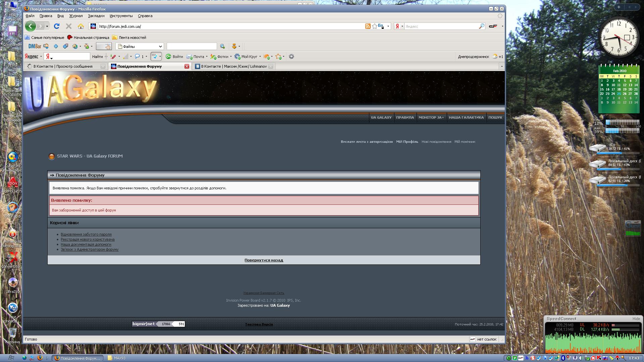Viewport: 644px width, 362px height.
Task: Click the Firefox back arrow button
Action: pos(30,26)
